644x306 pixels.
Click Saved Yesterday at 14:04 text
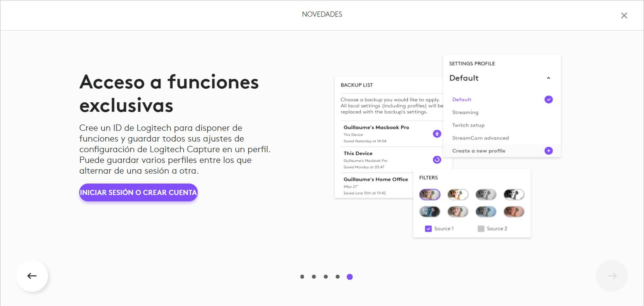coord(365,141)
